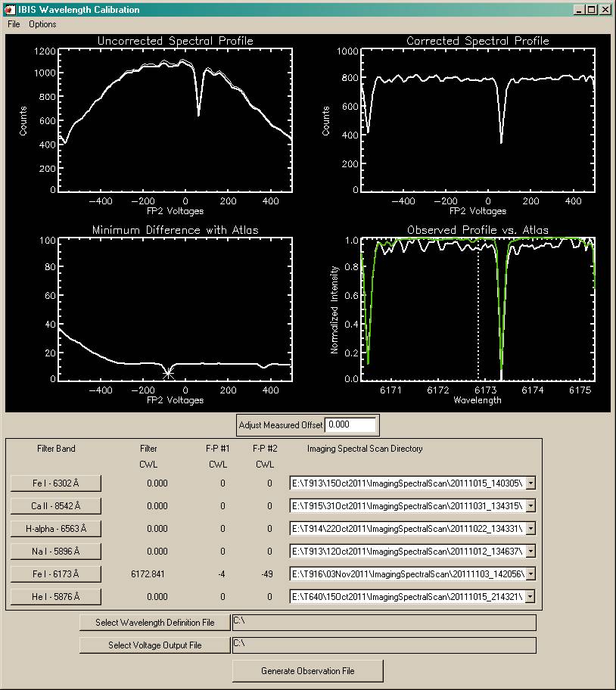This screenshot has height=690, width=616.
Task: Expand the H-alpha scan directory dropdown arrow
Action: coord(530,529)
